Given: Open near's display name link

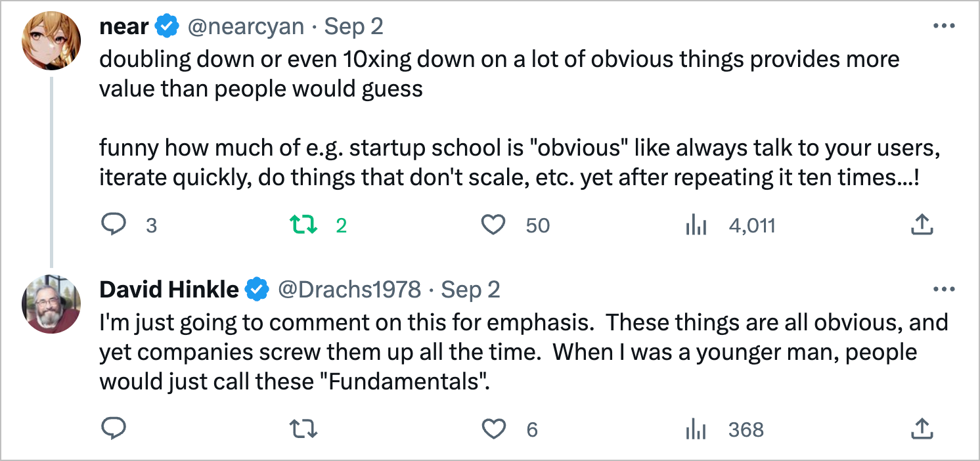Looking at the screenshot, I should pyautogui.click(x=123, y=26).
